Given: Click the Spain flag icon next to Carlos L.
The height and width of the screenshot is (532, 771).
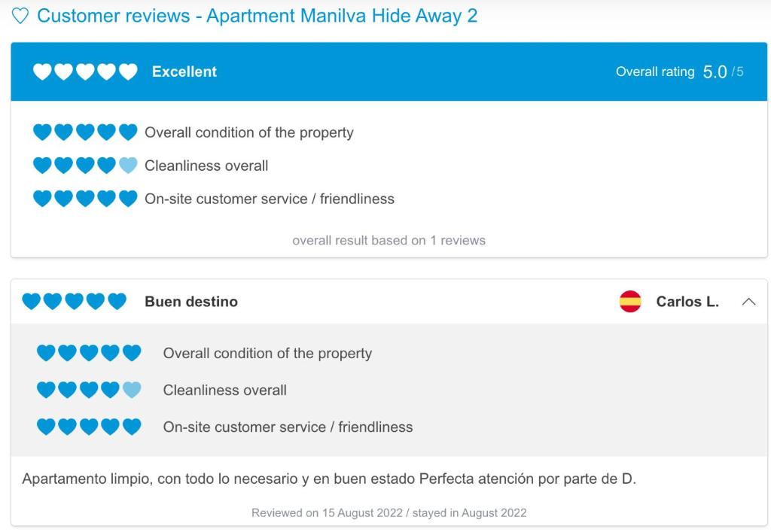Looking at the screenshot, I should pyautogui.click(x=630, y=302).
